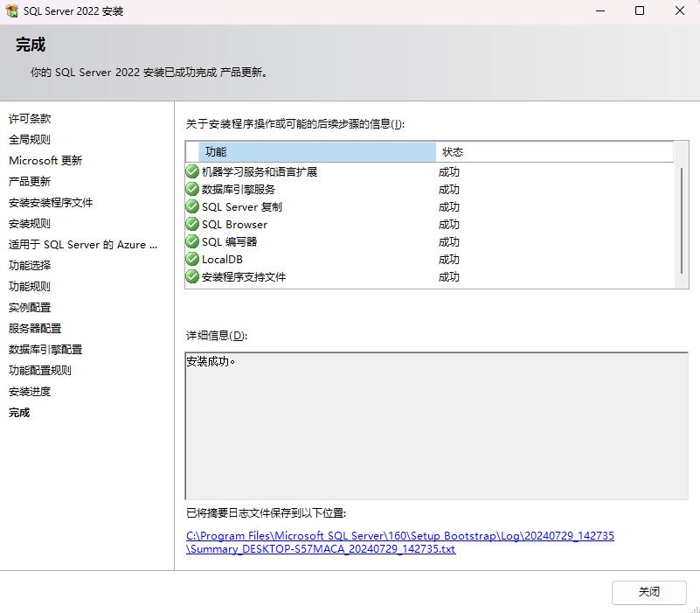
Task: Maximize the SQL Server setup window
Action: (640, 11)
